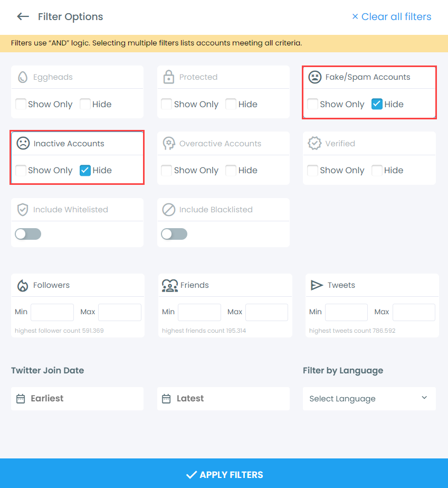Open the Earliest join date picker
The height and width of the screenshot is (488, 448).
tap(77, 399)
